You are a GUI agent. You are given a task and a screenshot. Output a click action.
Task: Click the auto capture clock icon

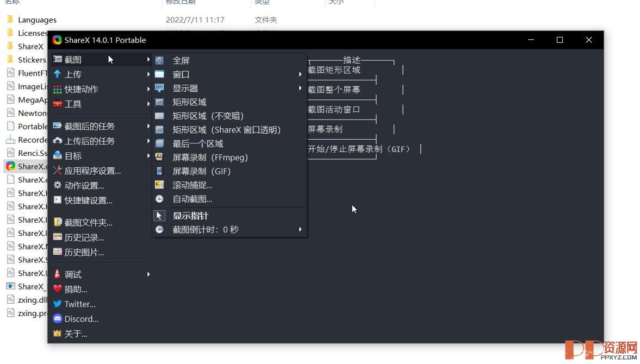point(159,199)
